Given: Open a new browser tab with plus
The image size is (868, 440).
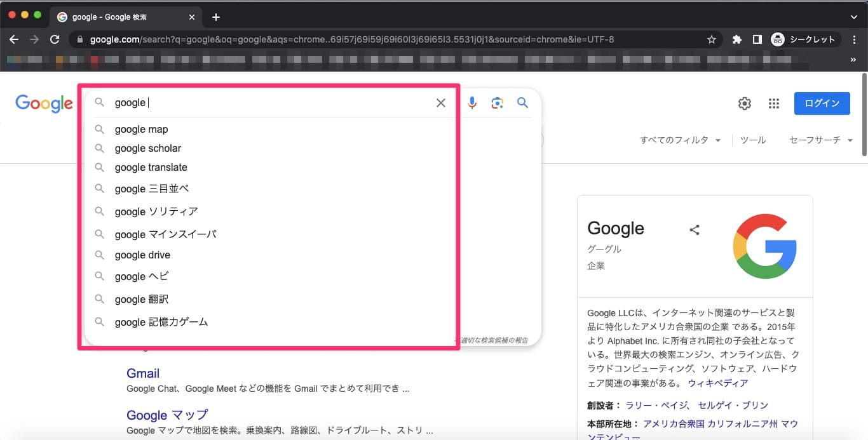Looking at the screenshot, I should 216,17.
